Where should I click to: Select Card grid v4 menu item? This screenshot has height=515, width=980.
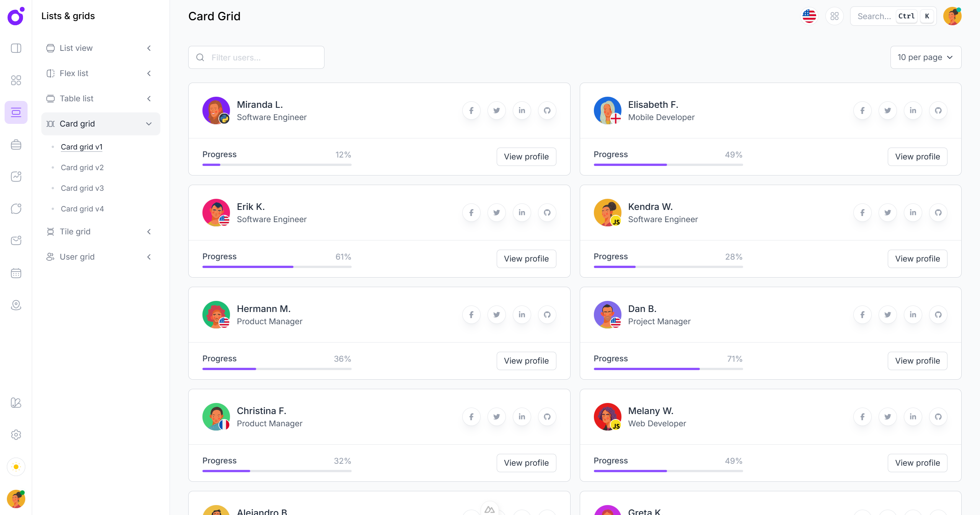click(x=82, y=209)
